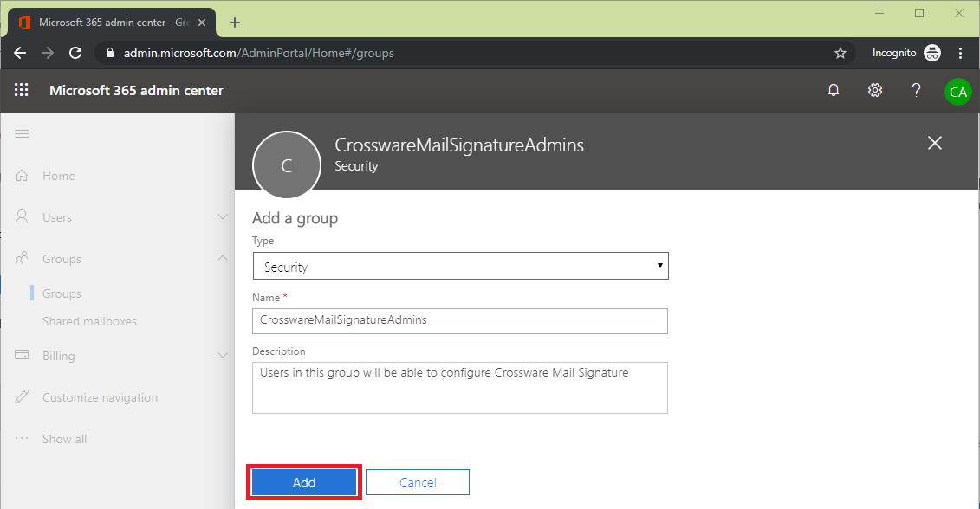The image size is (980, 509).
Task: Click the CrosswareMailSignatureAdmins panel heading
Action: tap(459, 145)
